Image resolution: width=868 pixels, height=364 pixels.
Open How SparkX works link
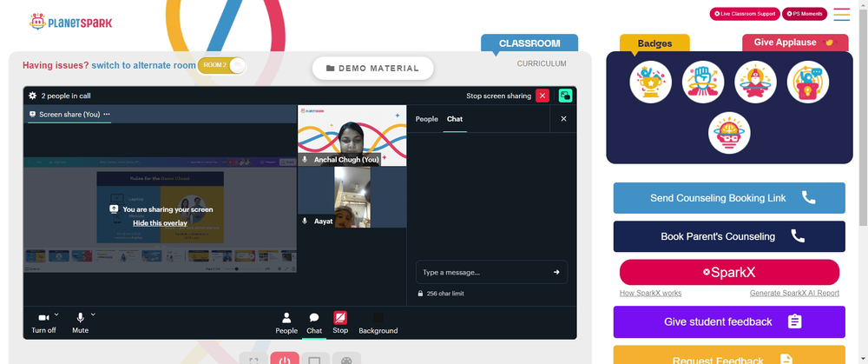pyautogui.click(x=650, y=293)
